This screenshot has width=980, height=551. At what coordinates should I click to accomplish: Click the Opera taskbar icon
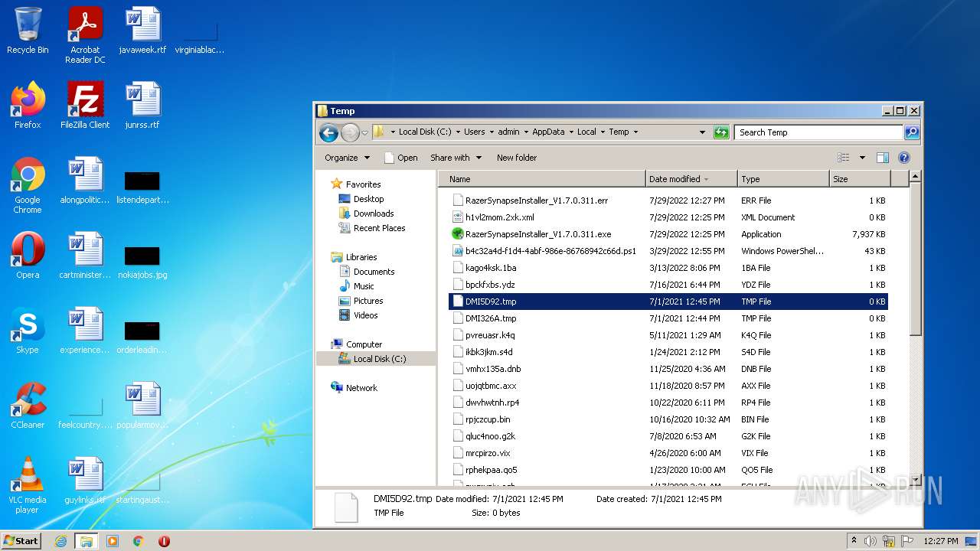coord(164,541)
